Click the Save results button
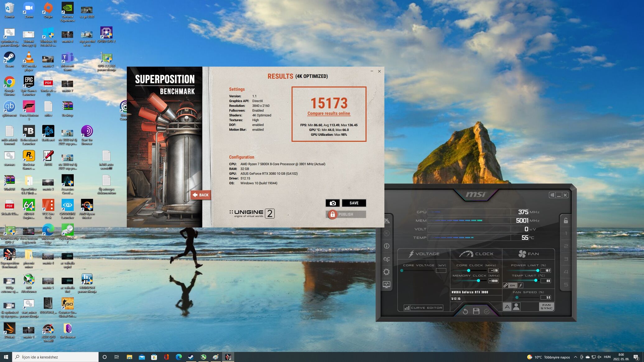644x362 pixels. tap(354, 203)
